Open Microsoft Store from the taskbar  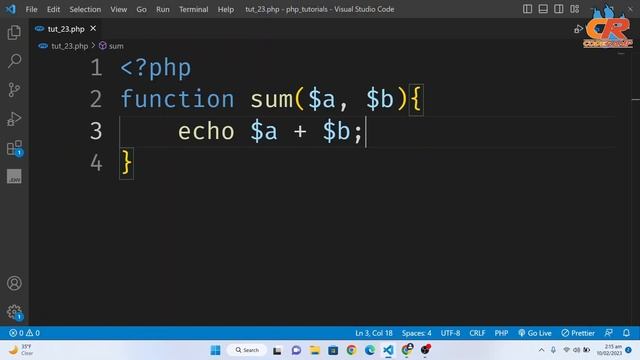[333, 350]
